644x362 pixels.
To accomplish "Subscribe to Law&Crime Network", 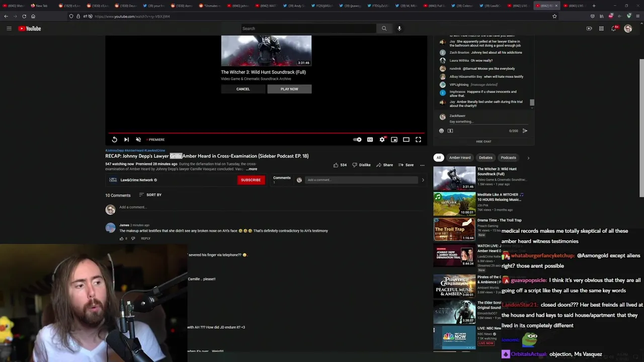I will click(251, 180).
